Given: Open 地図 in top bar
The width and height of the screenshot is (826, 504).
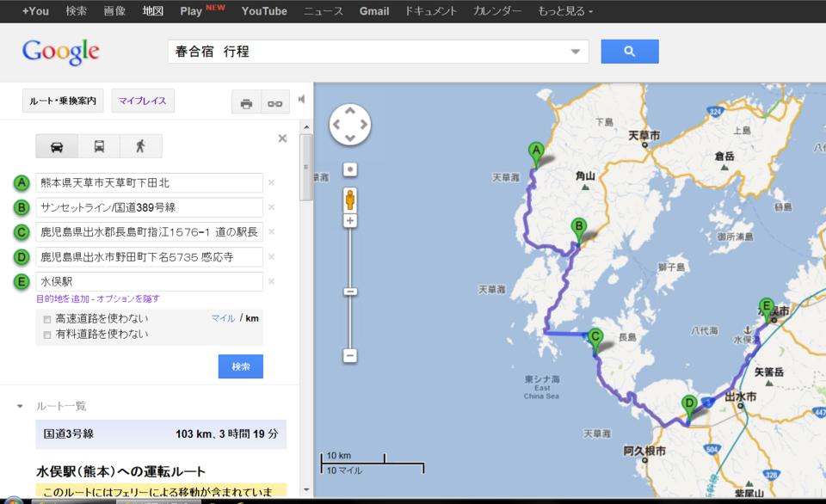Looking at the screenshot, I should click(153, 11).
